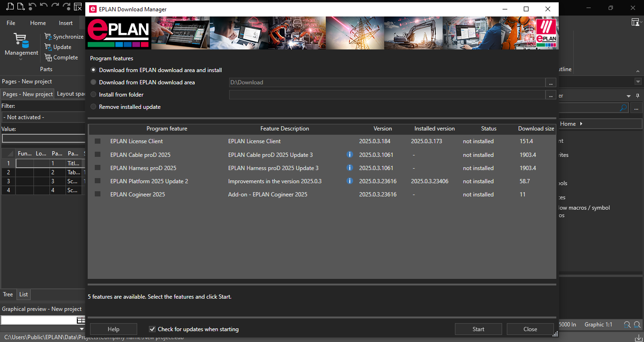
Task: Switch to the Home ribbon tab
Action: click(x=38, y=23)
